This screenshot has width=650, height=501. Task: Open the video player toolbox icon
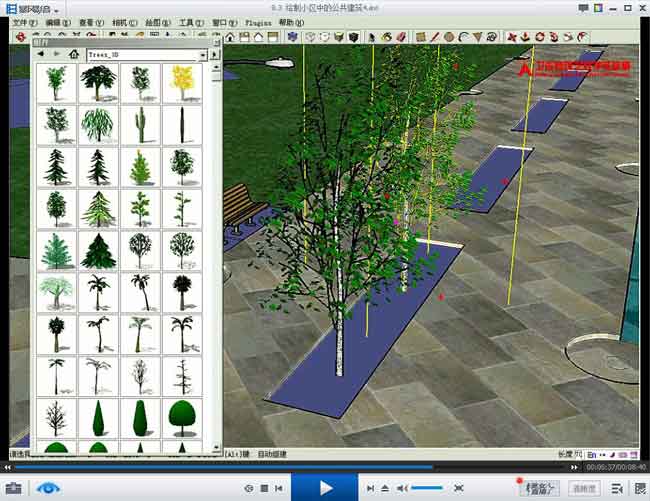tap(13, 488)
